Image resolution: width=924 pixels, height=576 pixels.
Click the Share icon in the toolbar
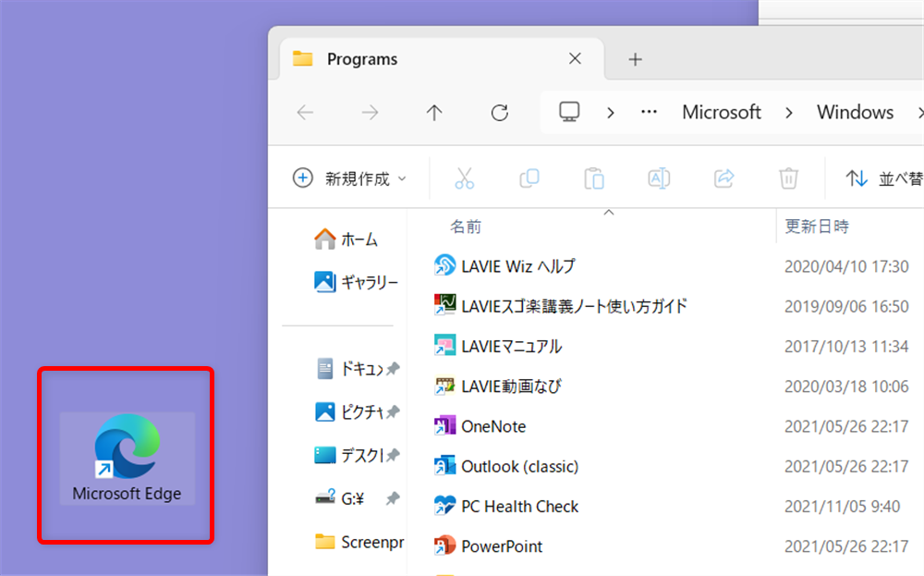[x=723, y=178]
